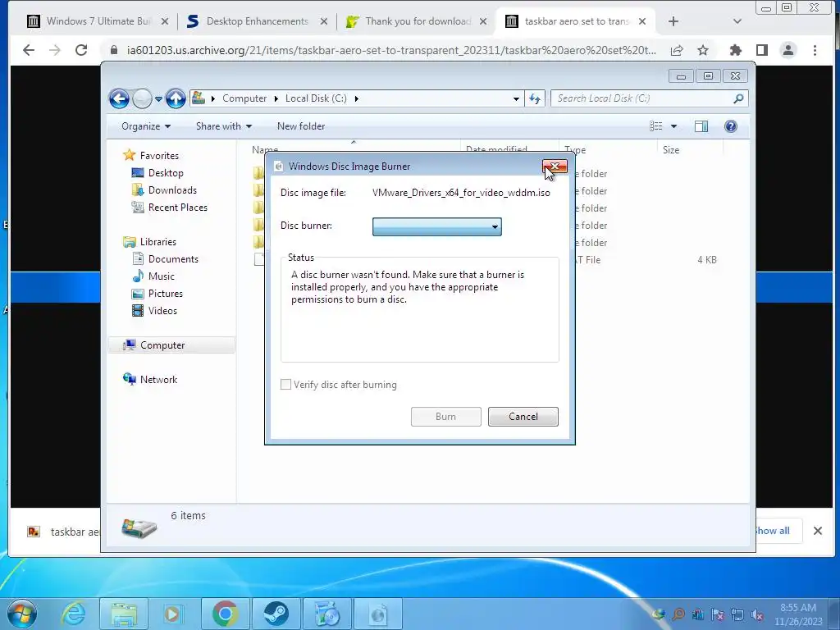Switch to the Windows 7 Ultimate Build tab

click(x=98, y=21)
